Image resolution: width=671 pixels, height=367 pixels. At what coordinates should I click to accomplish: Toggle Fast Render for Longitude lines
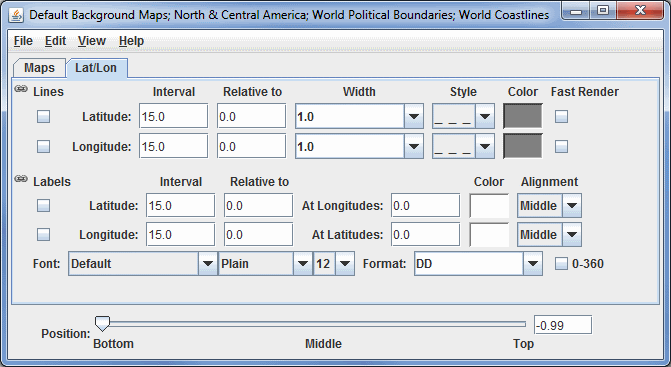(561, 146)
